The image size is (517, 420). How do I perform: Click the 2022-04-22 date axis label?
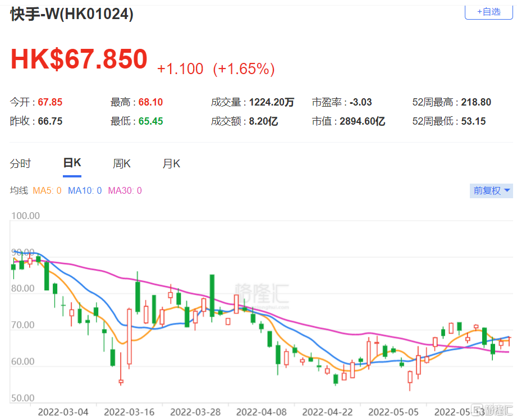point(327,412)
